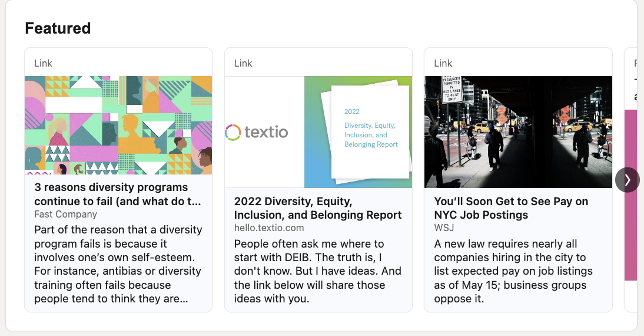Image resolution: width=644 pixels, height=336 pixels.
Task: Click the next arrow in Featured carousel
Action: pyautogui.click(x=627, y=180)
